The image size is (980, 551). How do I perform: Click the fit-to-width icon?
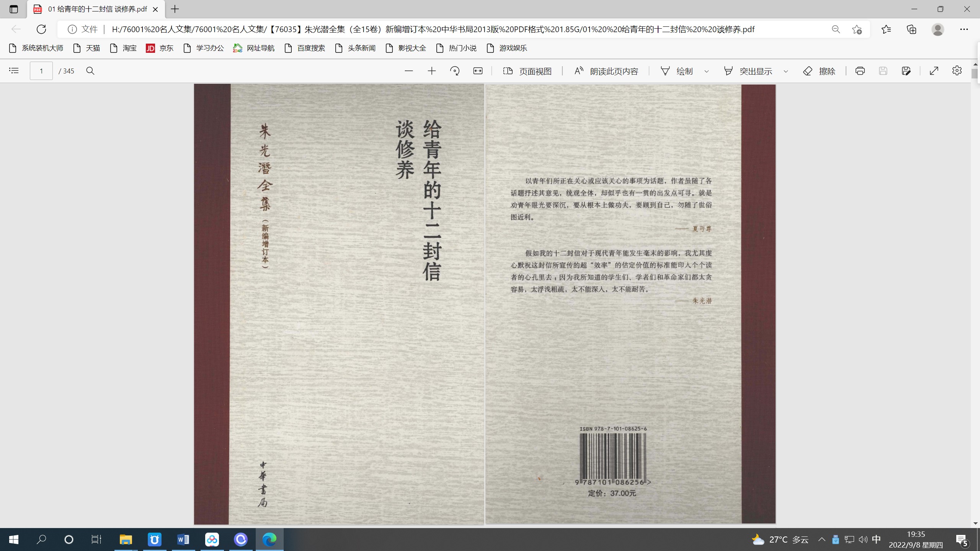(478, 71)
